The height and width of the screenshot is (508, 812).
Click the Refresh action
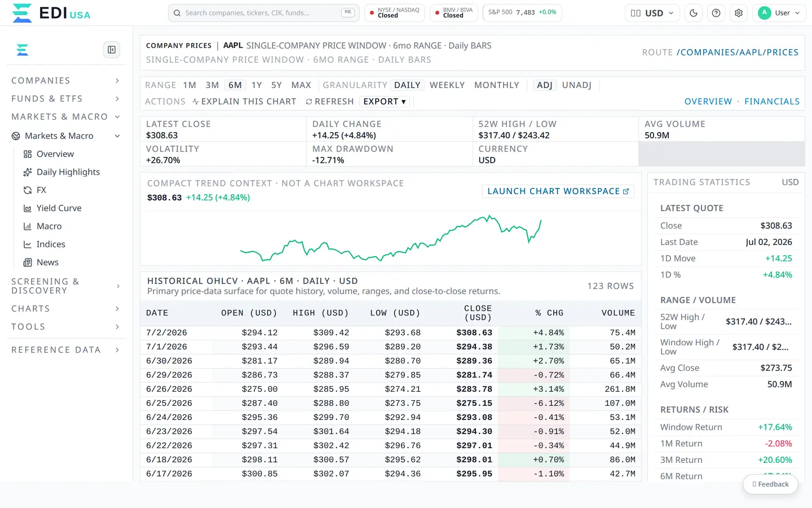pyautogui.click(x=330, y=102)
